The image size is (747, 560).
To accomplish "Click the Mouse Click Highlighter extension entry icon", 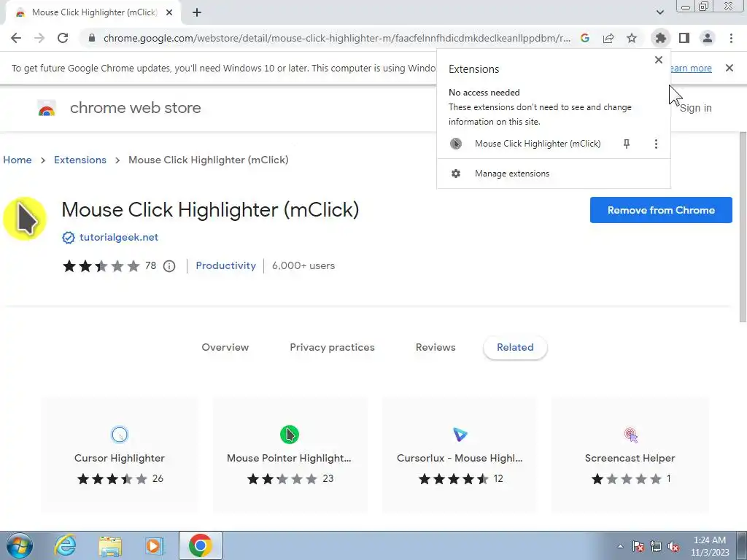I will pyautogui.click(x=456, y=144).
